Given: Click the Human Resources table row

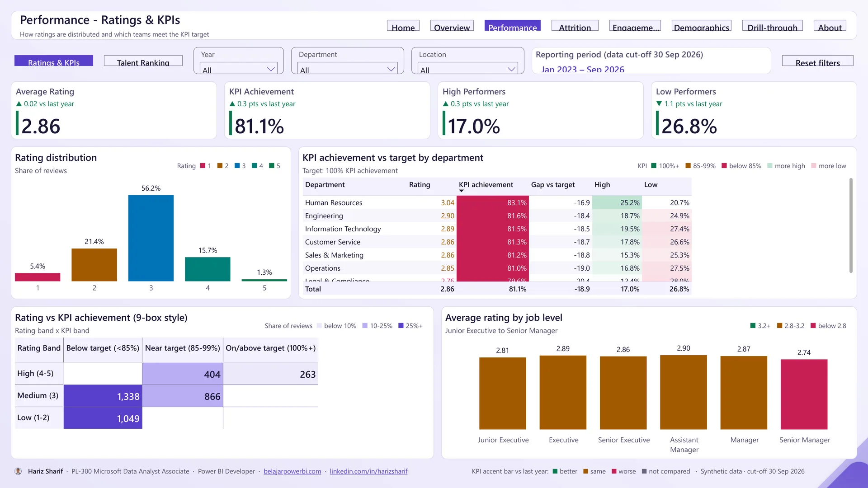Looking at the screenshot, I should [x=497, y=203].
